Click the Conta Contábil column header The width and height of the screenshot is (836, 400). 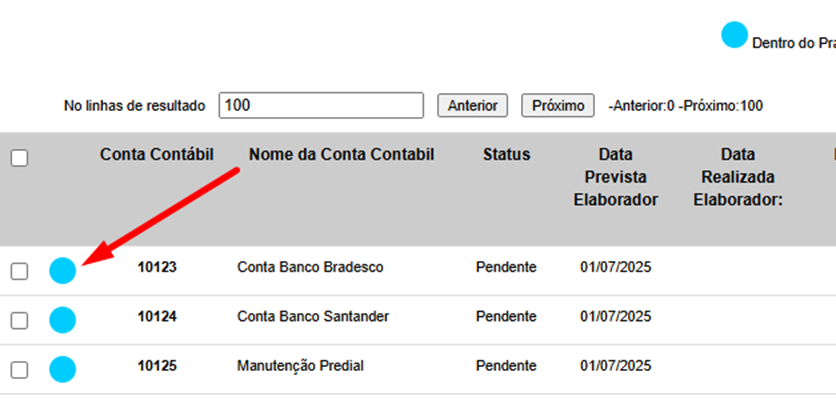point(157,155)
